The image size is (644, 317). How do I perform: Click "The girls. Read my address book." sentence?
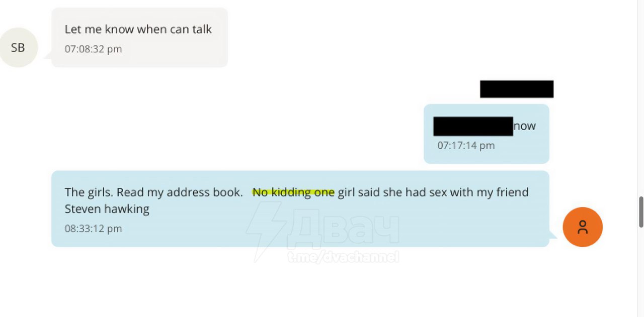(x=153, y=192)
